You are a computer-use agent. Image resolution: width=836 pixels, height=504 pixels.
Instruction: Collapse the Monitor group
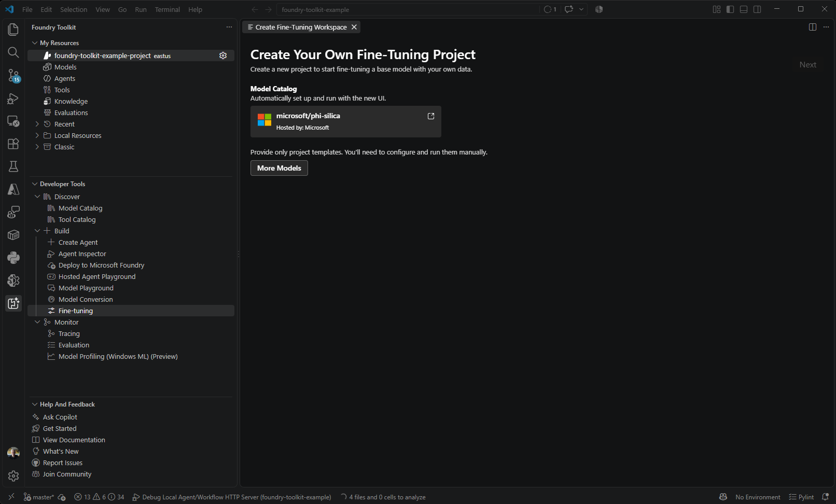(37, 322)
